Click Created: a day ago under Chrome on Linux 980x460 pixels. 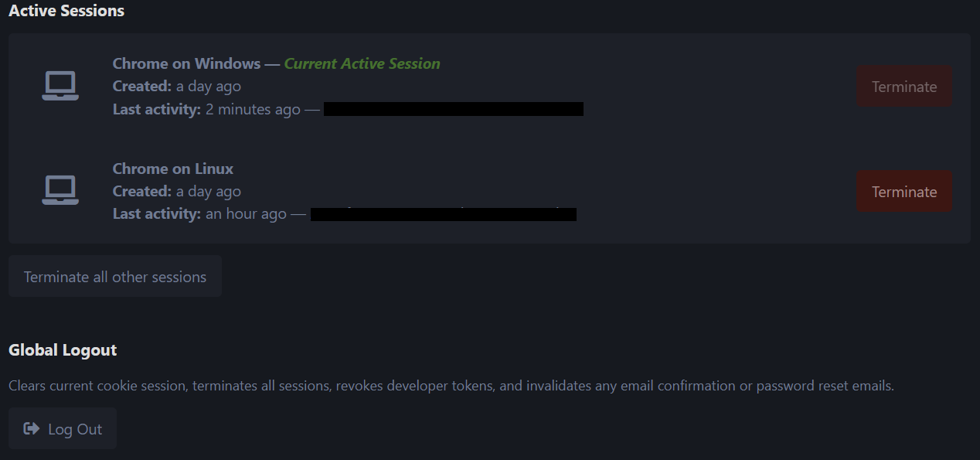click(177, 191)
